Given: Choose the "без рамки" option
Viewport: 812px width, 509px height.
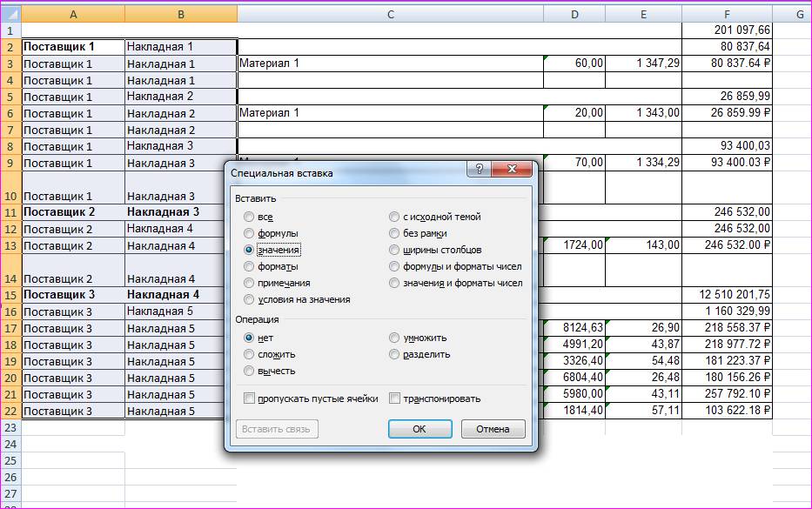Looking at the screenshot, I should tap(395, 233).
